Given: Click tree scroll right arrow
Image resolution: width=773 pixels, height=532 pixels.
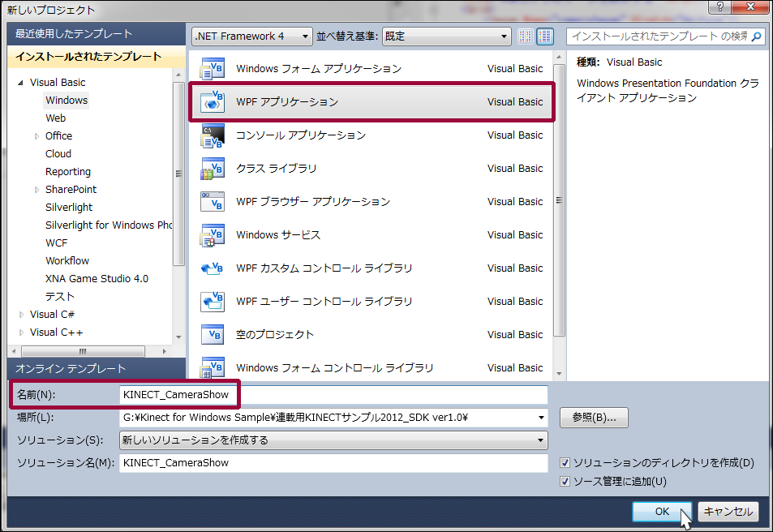Looking at the screenshot, I should 164,351.
